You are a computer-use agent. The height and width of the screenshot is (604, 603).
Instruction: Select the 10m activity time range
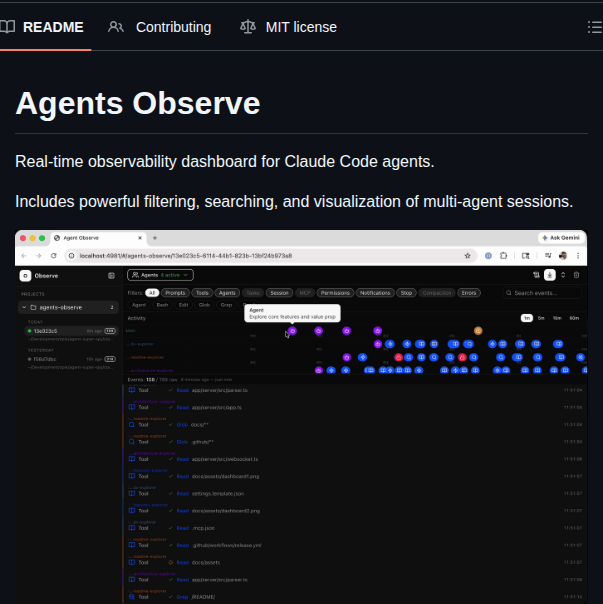click(557, 318)
